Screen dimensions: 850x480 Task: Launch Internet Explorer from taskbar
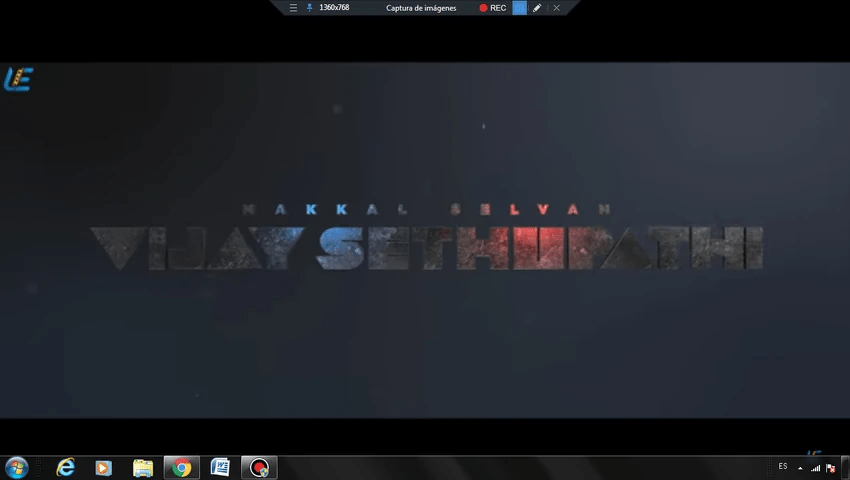pyautogui.click(x=66, y=468)
